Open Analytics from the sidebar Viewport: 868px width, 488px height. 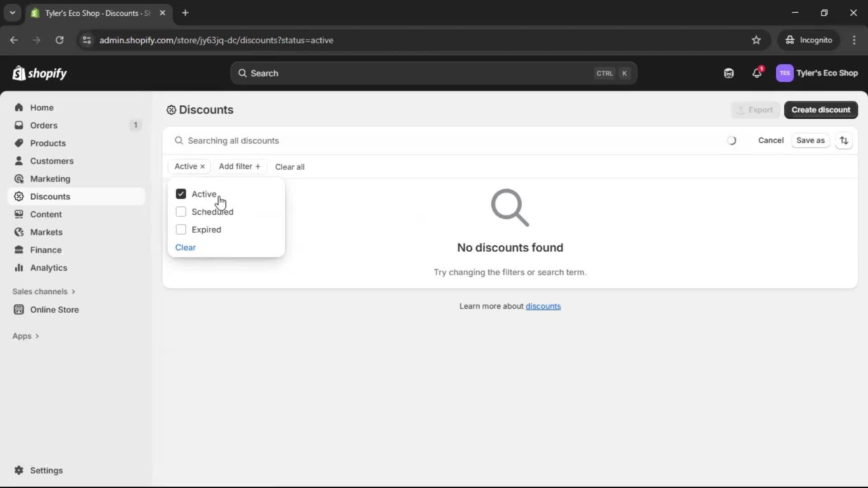tap(48, 267)
